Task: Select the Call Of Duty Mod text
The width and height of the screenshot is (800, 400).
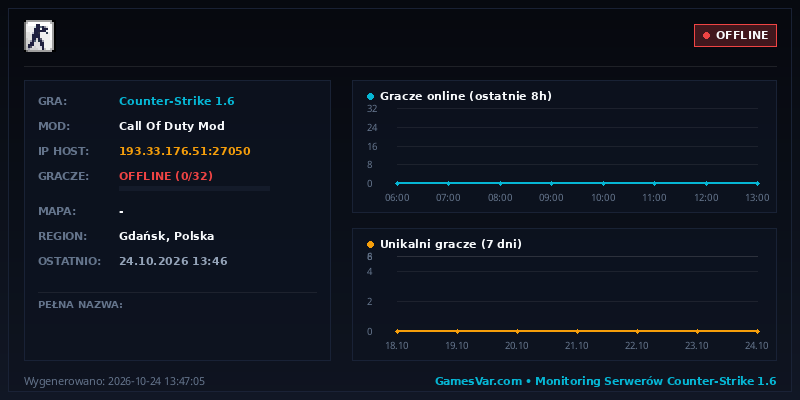Action: (x=171, y=126)
